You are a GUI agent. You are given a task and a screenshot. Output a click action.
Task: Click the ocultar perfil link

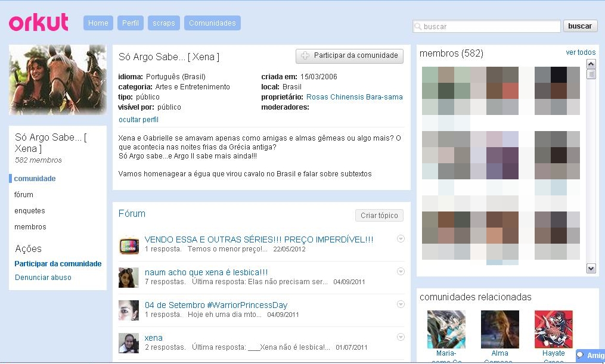point(138,120)
